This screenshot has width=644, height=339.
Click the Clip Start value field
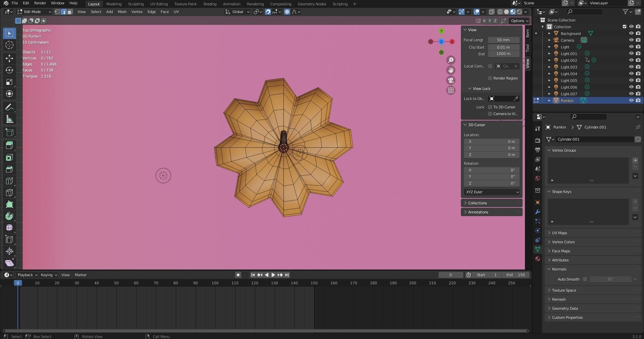click(503, 47)
